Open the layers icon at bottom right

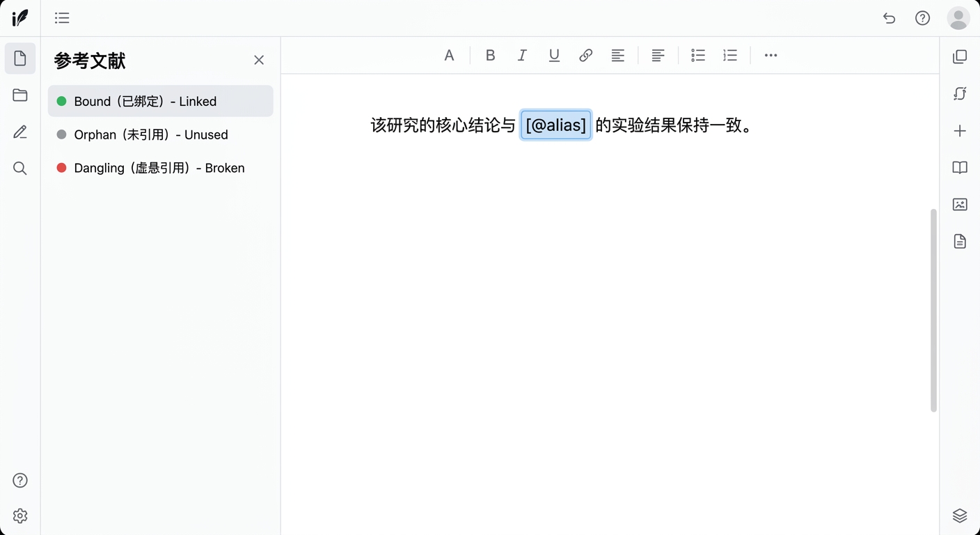[960, 515]
